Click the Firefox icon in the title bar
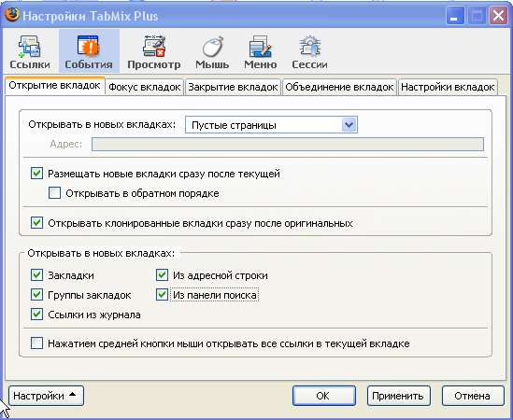Image resolution: width=513 pixels, height=420 pixels. [x=12, y=14]
